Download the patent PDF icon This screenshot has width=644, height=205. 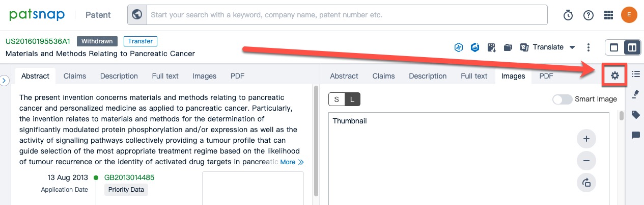pyautogui.click(x=491, y=47)
